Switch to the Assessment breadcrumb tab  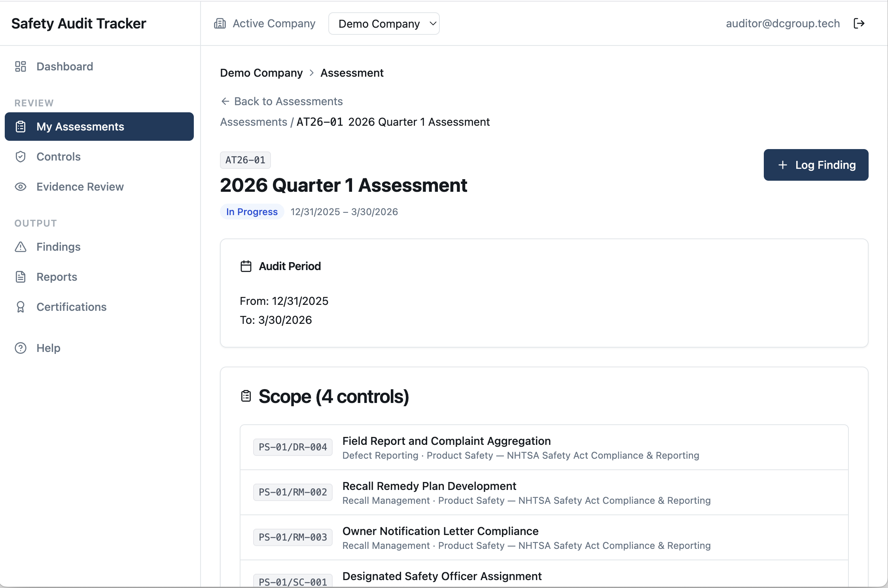(x=352, y=73)
